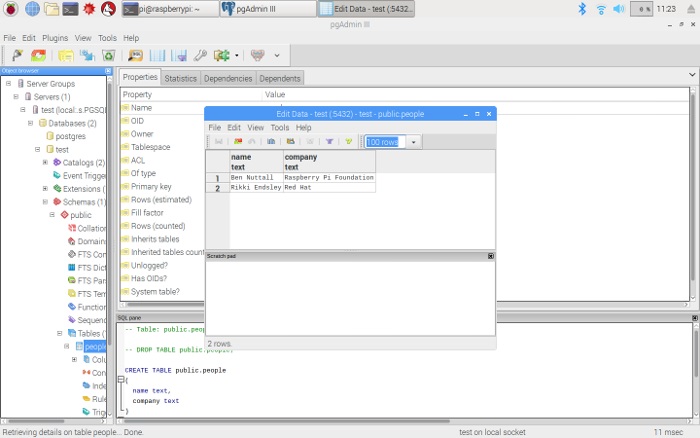Collapse the Schemas tree node
This screenshot has width=700, height=438.
click(x=45, y=201)
